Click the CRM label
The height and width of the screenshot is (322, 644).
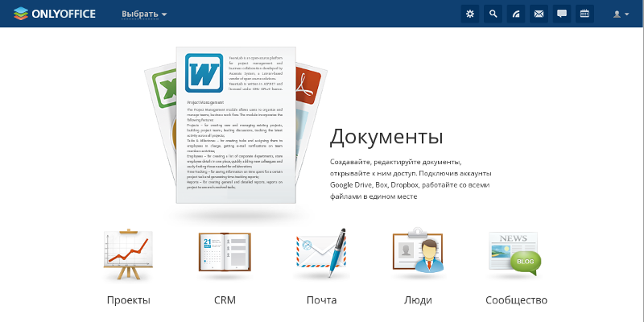(225, 300)
